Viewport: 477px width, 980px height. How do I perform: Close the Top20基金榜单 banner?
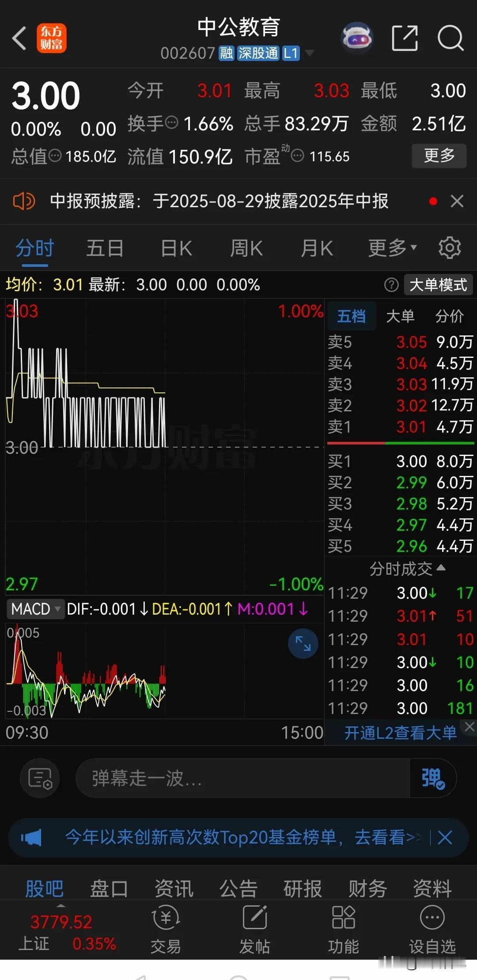pos(445,837)
